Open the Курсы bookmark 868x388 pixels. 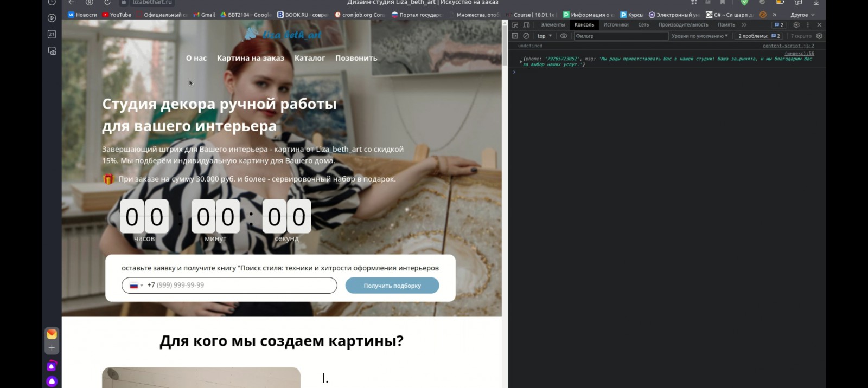click(631, 15)
